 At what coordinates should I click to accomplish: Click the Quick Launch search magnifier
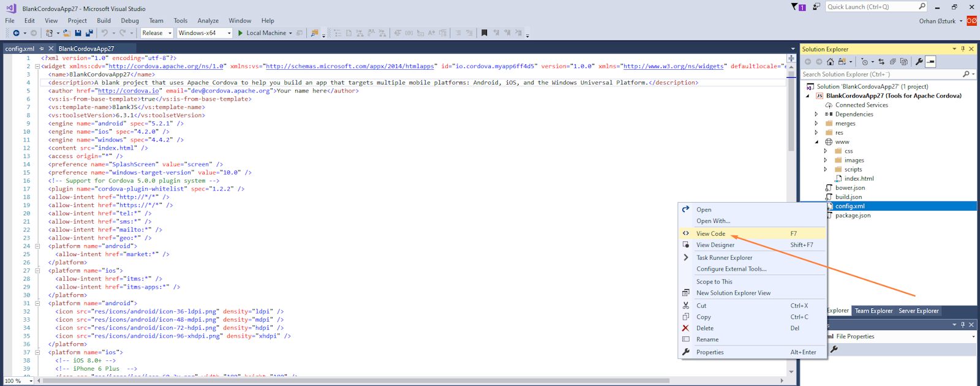[922, 7]
